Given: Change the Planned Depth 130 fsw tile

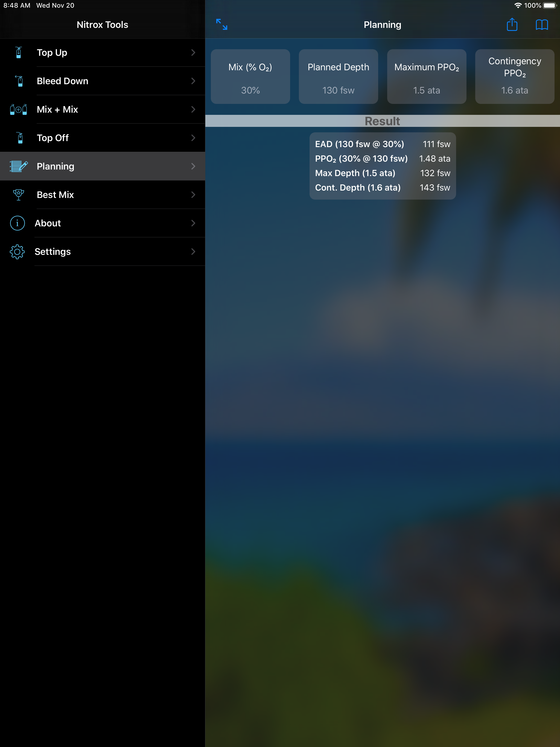Looking at the screenshot, I should pyautogui.click(x=338, y=77).
